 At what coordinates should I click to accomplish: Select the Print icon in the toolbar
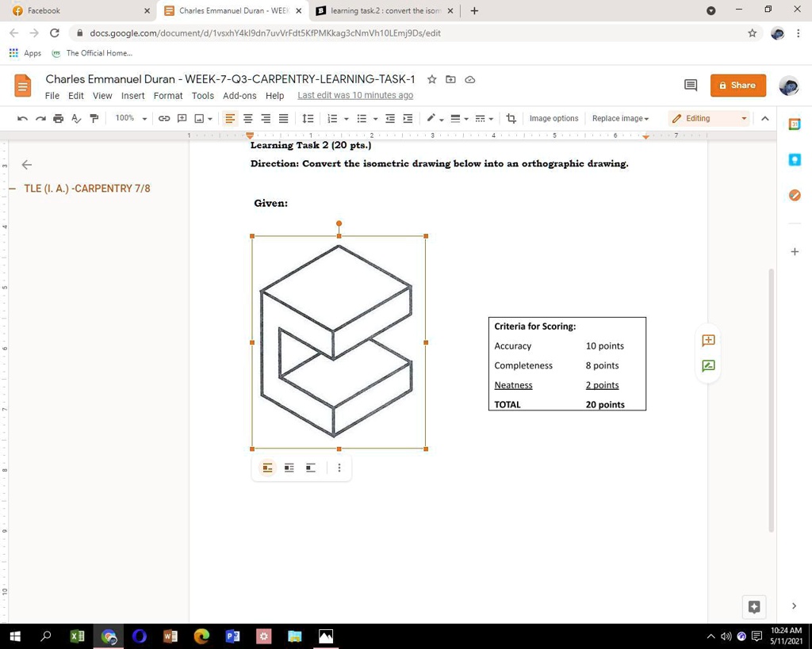pyautogui.click(x=58, y=118)
